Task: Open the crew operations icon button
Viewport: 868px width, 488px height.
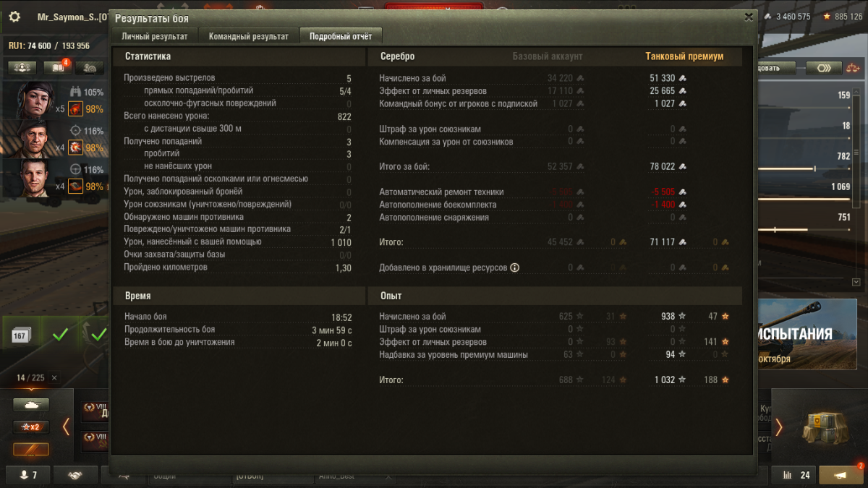Action: (22, 68)
